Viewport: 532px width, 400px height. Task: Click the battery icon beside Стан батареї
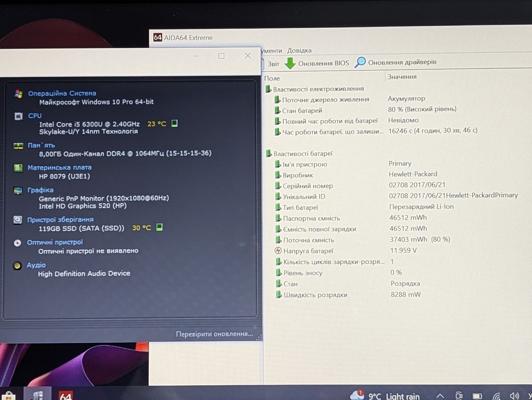(x=277, y=110)
